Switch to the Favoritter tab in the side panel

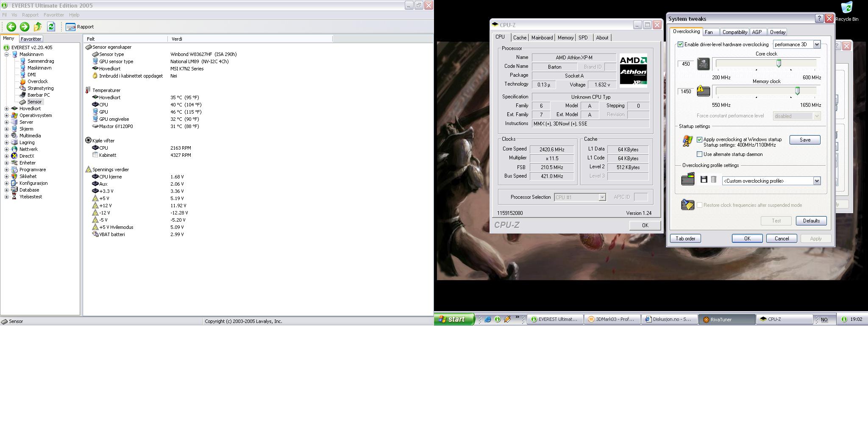[31, 39]
